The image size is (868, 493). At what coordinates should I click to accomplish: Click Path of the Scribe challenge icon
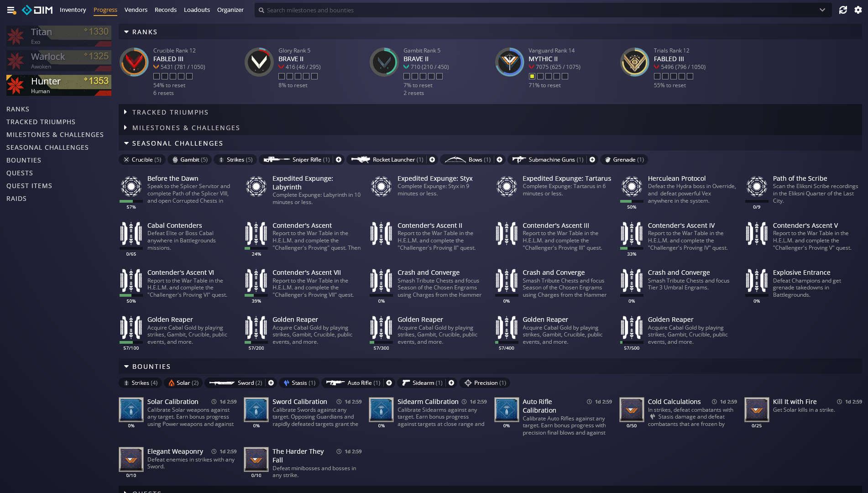click(757, 187)
